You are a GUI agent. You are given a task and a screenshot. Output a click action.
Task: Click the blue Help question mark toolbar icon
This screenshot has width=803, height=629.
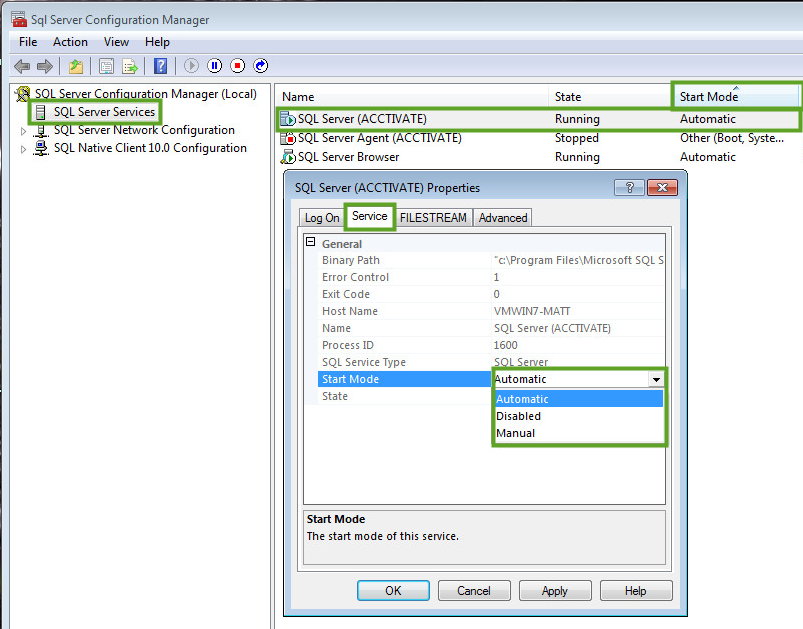click(x=160, y=66)
